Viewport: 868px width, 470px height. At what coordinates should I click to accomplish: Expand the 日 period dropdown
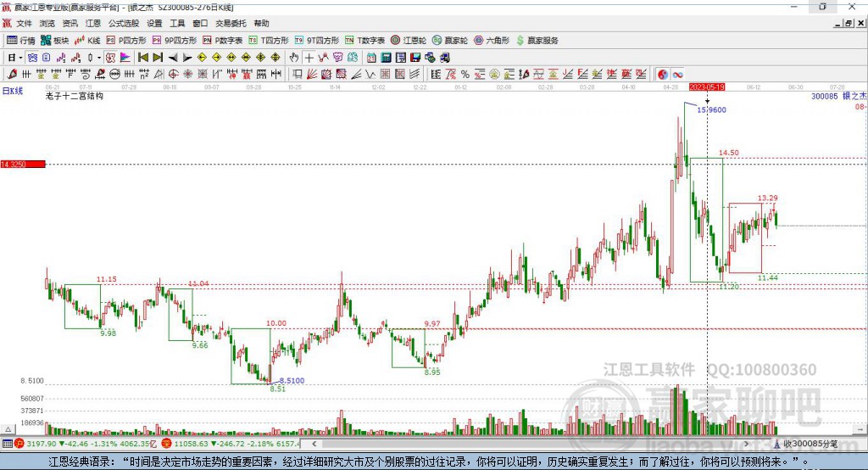coord(20,58)
